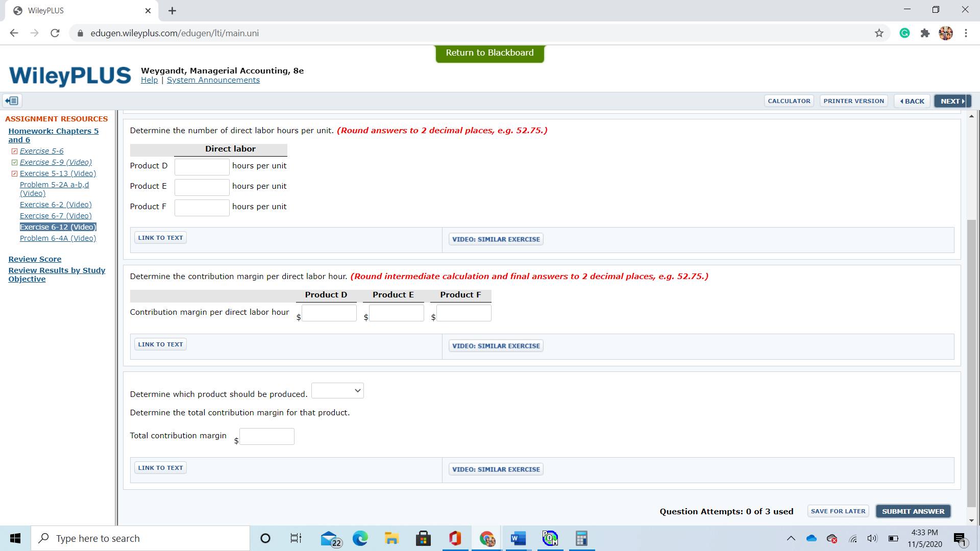This screenshot has height=551, width=980.
Task: Click the Exercise 5-9 checkbox icon
Action: pyautogui.click(x=14, y=163)
